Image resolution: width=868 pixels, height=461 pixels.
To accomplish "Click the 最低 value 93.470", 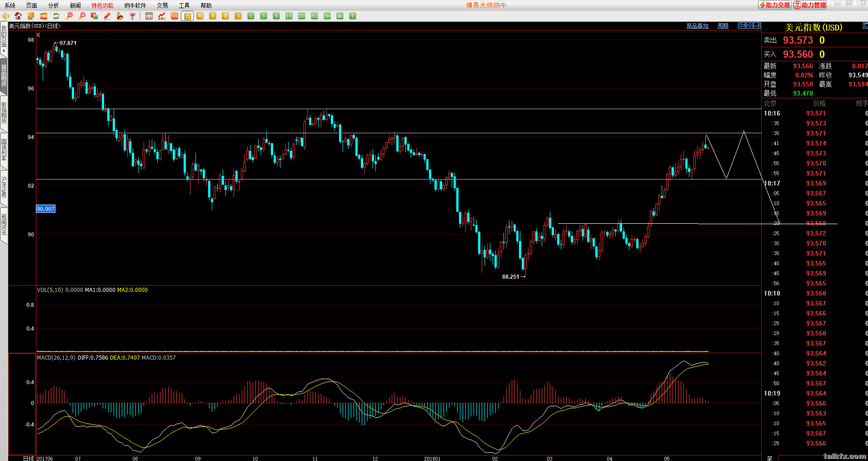I will click(803, 93).
